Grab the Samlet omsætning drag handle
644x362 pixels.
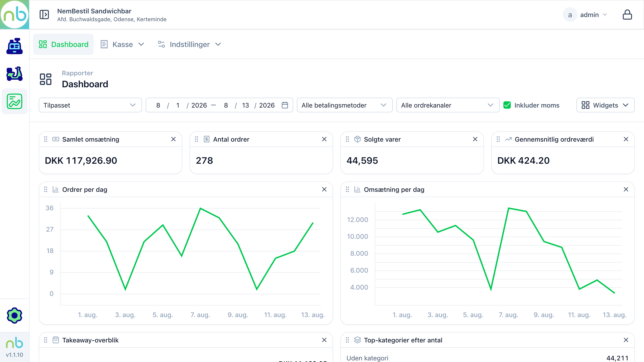pyautogui.click(x=46, y=139)
